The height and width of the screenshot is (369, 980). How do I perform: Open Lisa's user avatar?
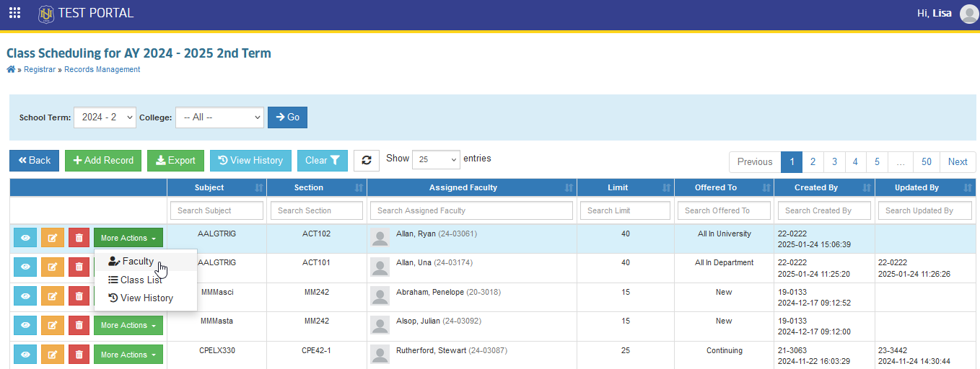tap(968, 14)
